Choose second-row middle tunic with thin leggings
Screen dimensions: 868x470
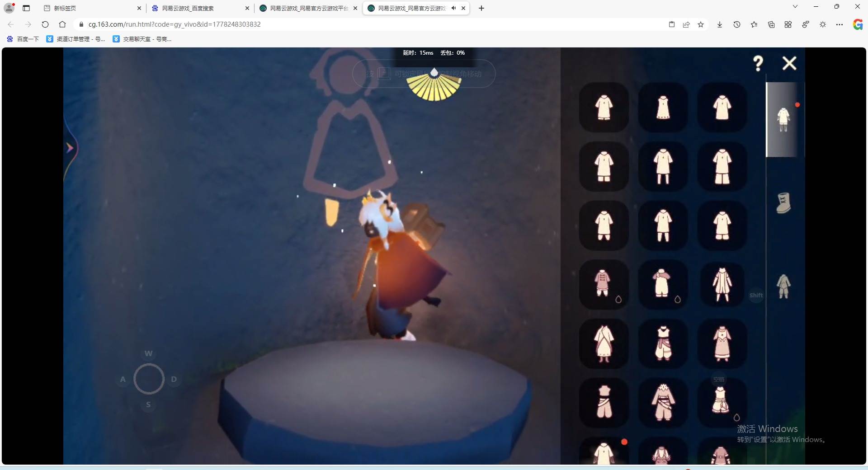click(x=663, y=166)
